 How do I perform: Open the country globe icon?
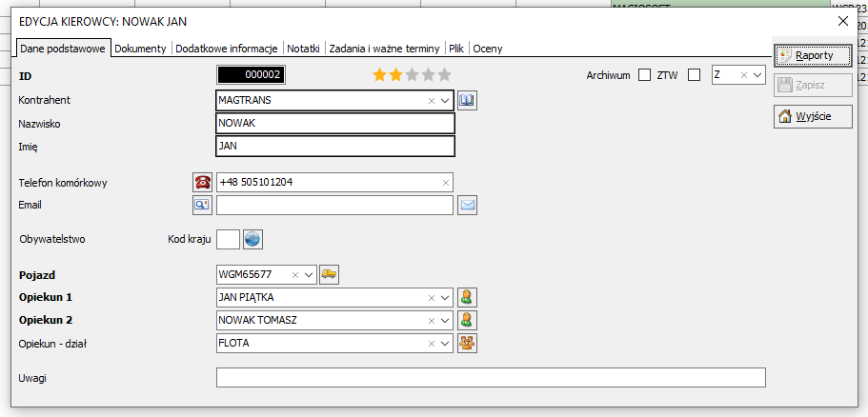(x=252, y=239)
